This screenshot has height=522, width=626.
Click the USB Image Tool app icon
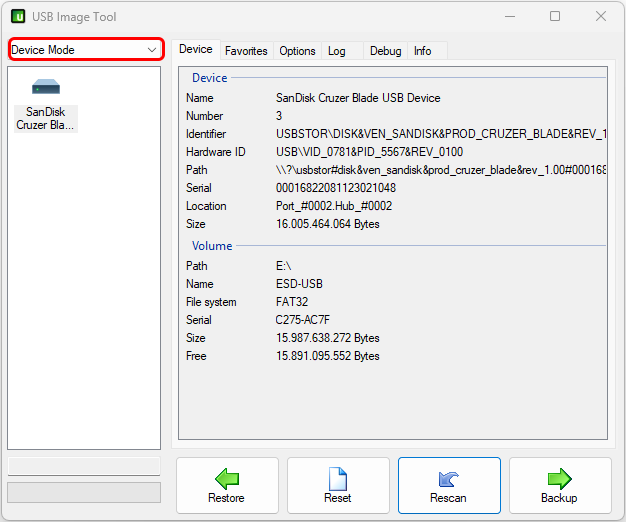(x=18, y=17)
